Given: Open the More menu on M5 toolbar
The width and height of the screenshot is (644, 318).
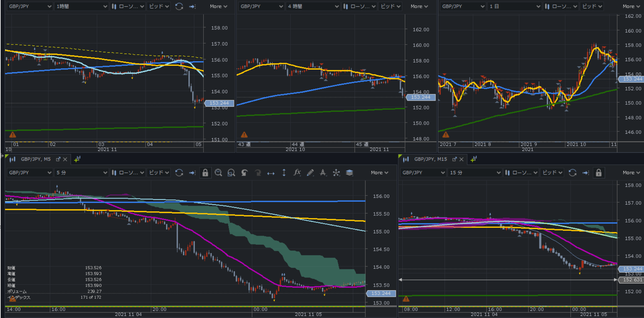Looking at the screenshot, I should coord(379,173).
